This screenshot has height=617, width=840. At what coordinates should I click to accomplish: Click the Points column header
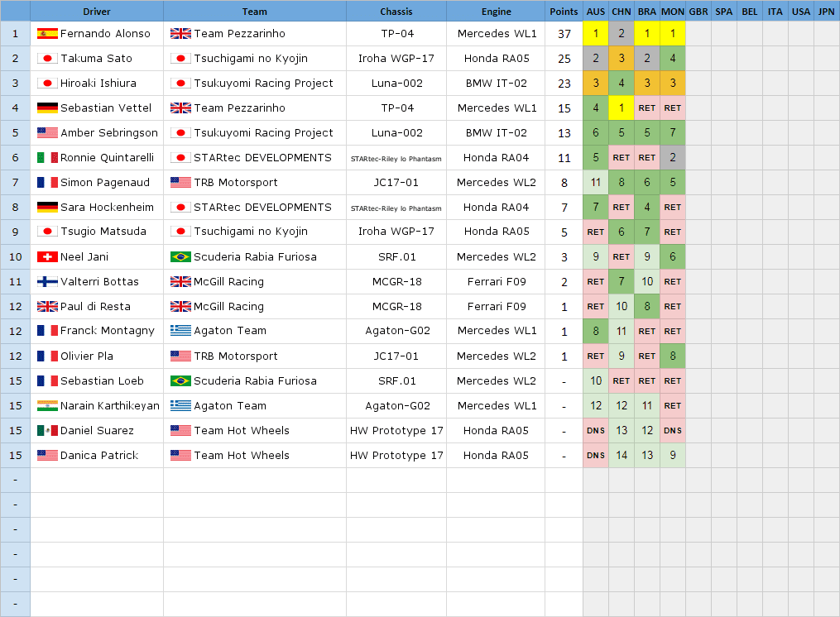pyautogui.click(x=564, y=12)
